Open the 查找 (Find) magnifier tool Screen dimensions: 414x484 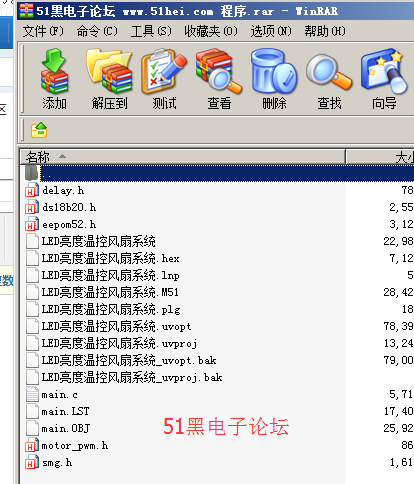click(329, 79)
